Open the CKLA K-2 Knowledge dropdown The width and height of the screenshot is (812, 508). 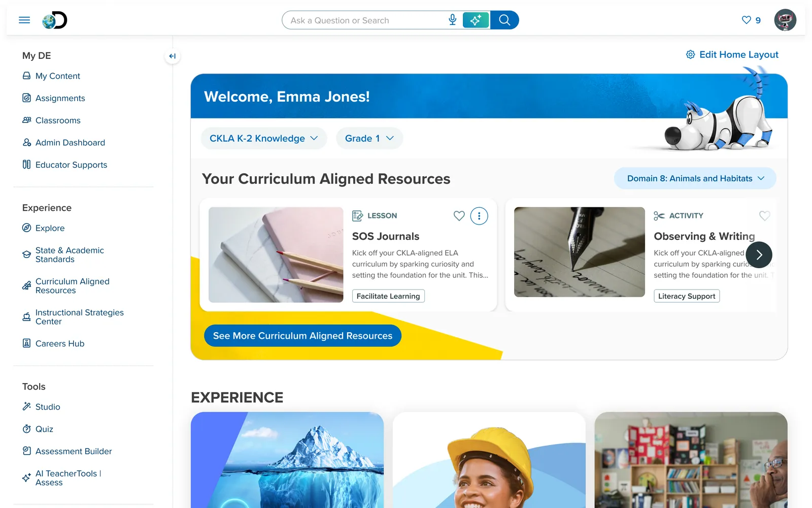(264, 138)
